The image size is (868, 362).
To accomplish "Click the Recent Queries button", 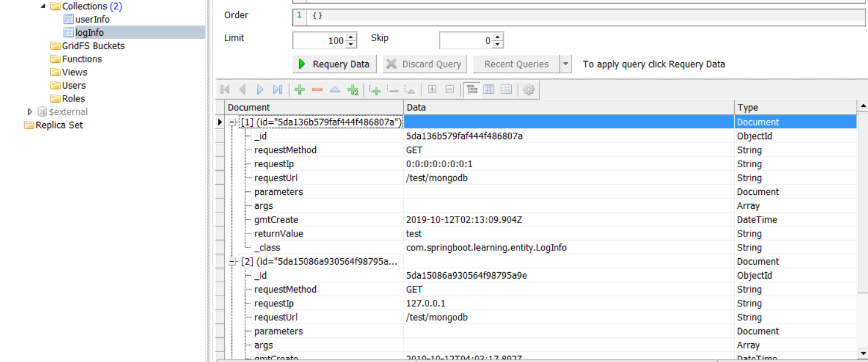I will pyautogui.click(x=516, y=64).
